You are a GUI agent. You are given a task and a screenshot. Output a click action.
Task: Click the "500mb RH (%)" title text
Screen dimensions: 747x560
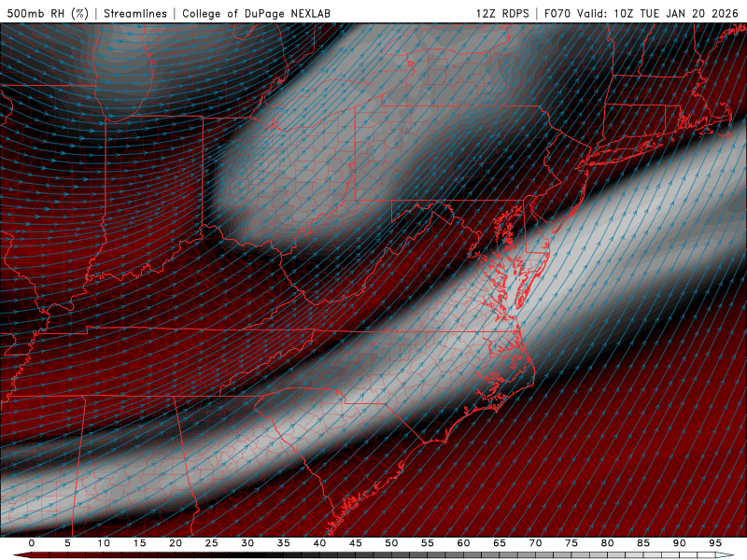point(48,13)
